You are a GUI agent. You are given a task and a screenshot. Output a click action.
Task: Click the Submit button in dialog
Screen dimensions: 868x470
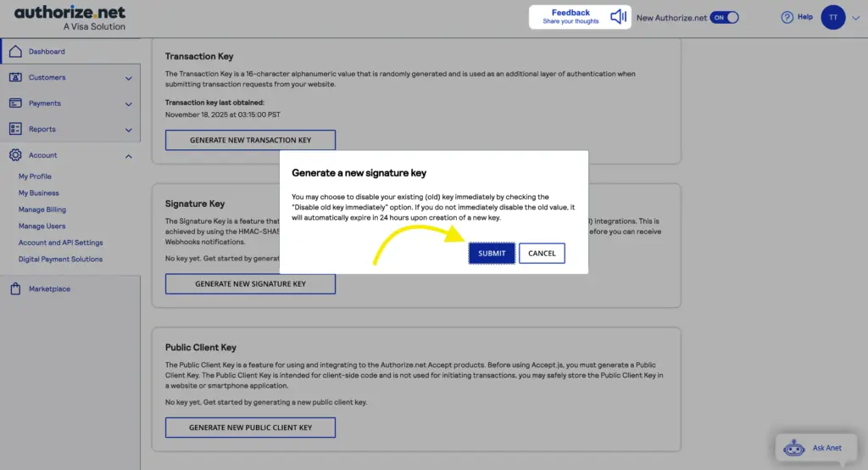492,254
